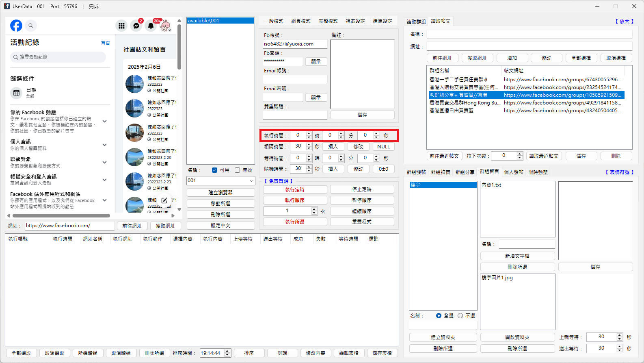Focus the 搜尋活動紀錄 search box

point(58,57)
